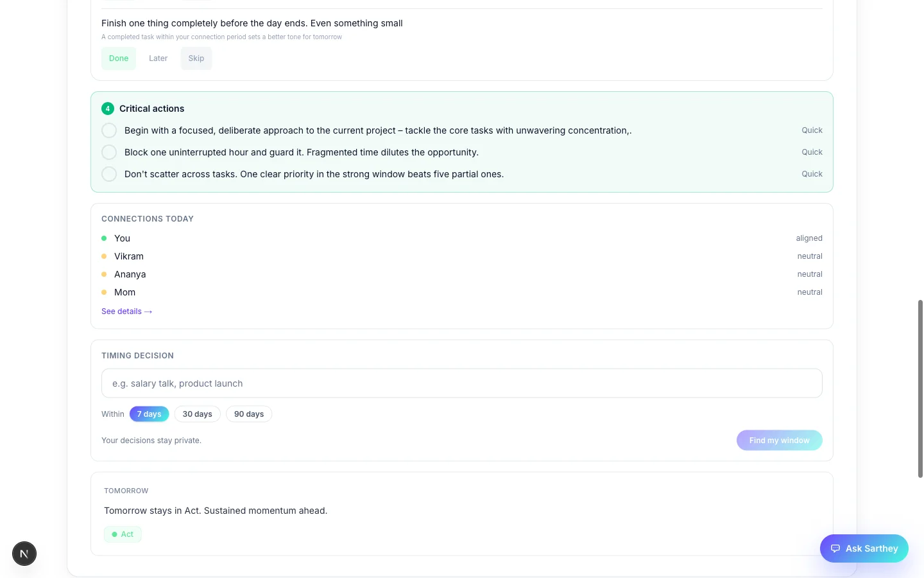Choose Done for the finished task
The height and width of the screenshot is (578, 924).
click(x=119, y=58)
